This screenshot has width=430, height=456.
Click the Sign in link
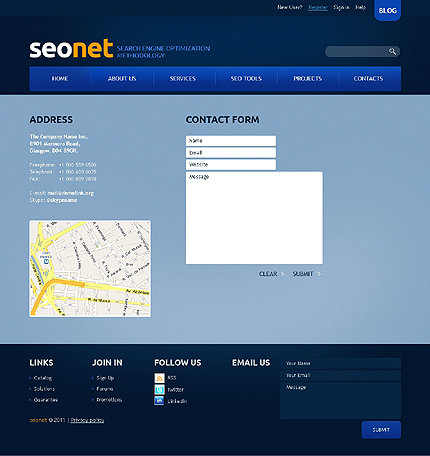pos(341,7)
